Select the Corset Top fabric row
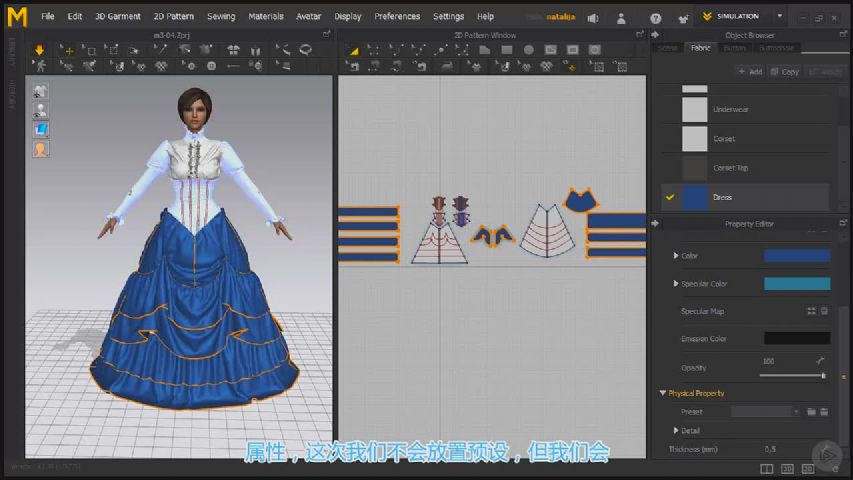This screenshot has width=853, height=480. 745,168
